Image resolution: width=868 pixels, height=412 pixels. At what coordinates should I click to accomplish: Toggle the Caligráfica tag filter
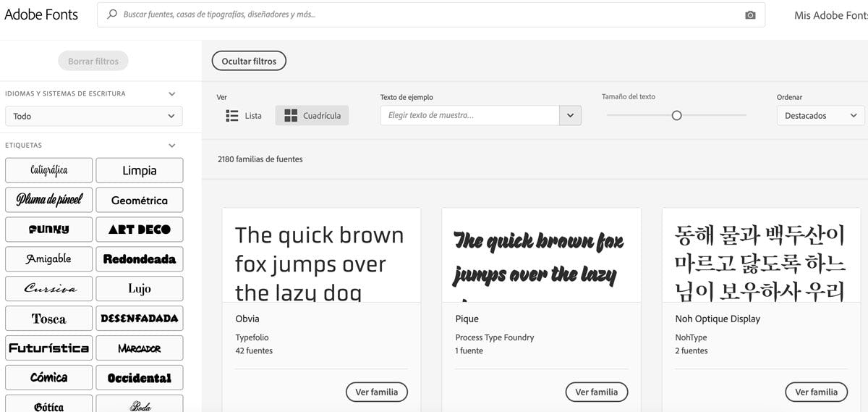[x=49, y=171]
